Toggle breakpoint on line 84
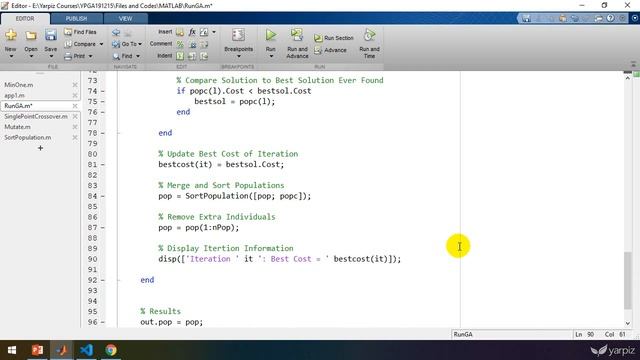 [x=103, y=196]
